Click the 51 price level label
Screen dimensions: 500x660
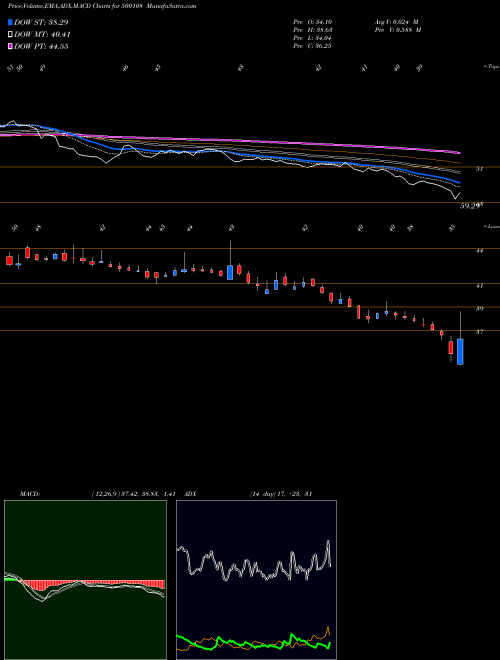pos(479,169)
